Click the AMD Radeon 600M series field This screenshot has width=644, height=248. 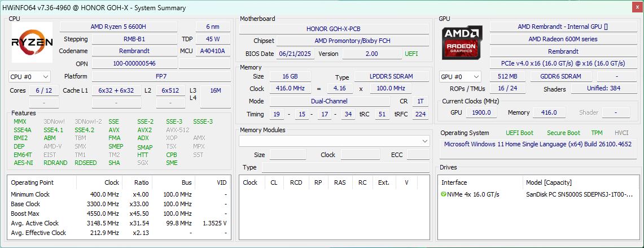[563, 39]
